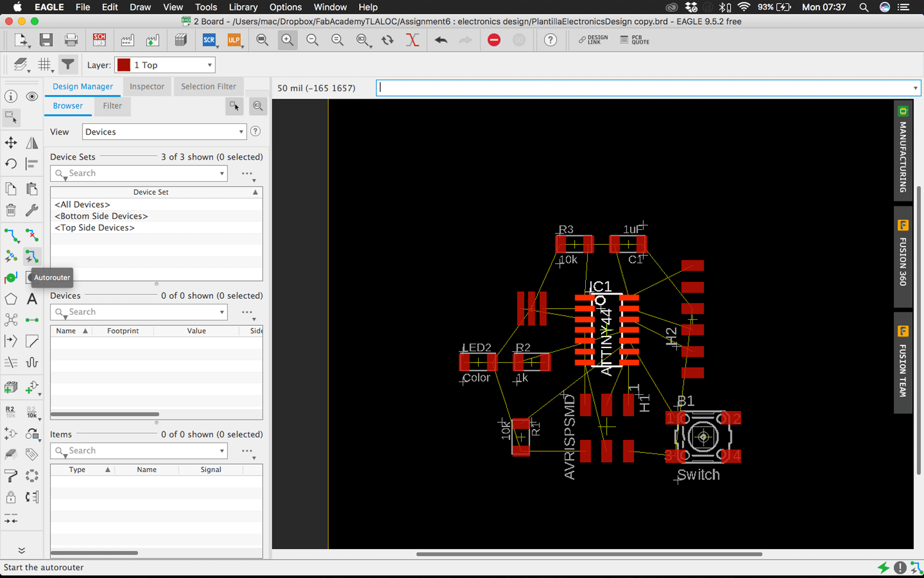924x578 pixels.
Task: Toggle the Design Manager zoom-to icon
Action: click(x=257, y=106)
